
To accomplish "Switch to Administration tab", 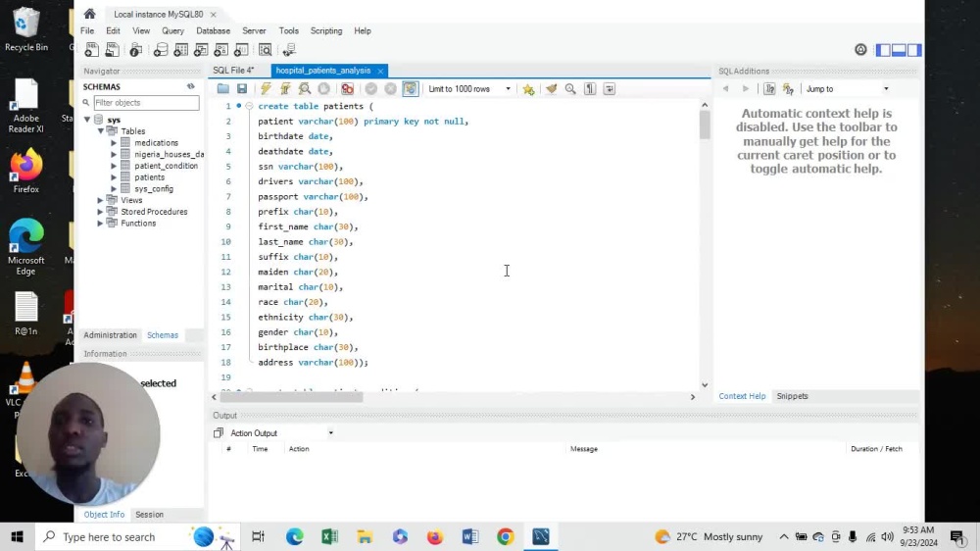I will point(110,335).
